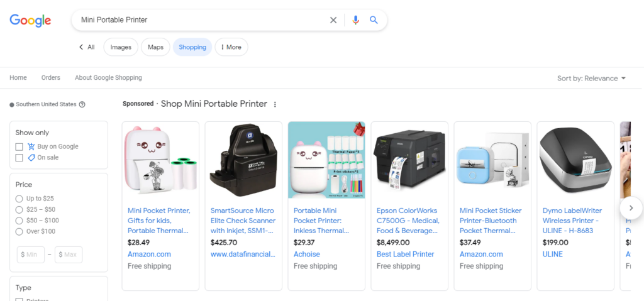Image resolution: width=644 pixels, height=301 pixels.
Task: Select the Over $100 price option
Action: 19,232
